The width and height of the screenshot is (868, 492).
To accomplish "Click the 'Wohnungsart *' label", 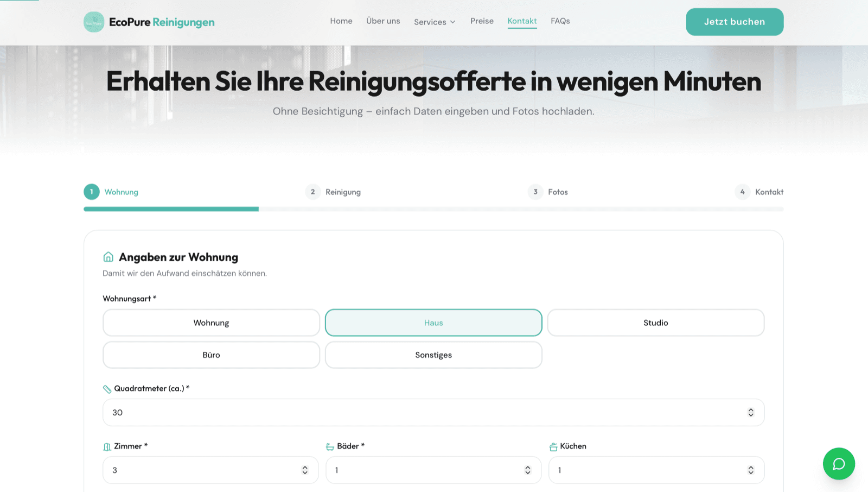I will (130, 299).
